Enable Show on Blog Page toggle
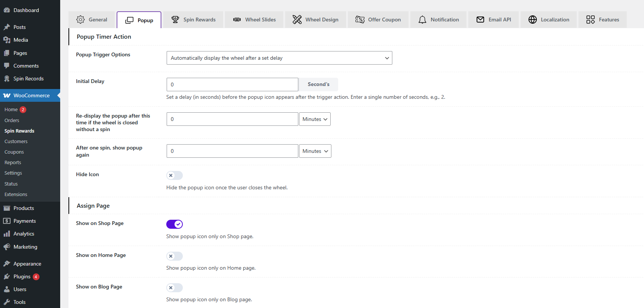This screenshot has width=644, height=308. pos(175,288)
